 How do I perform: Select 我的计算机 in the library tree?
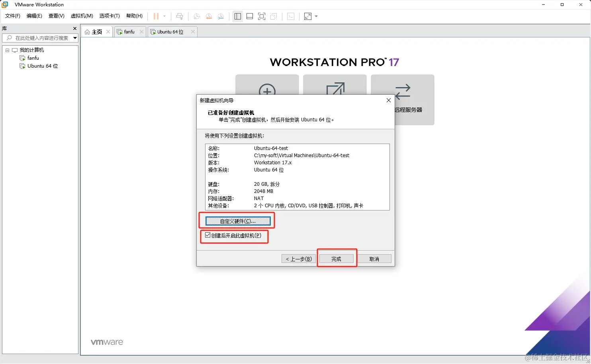(32, 50)
